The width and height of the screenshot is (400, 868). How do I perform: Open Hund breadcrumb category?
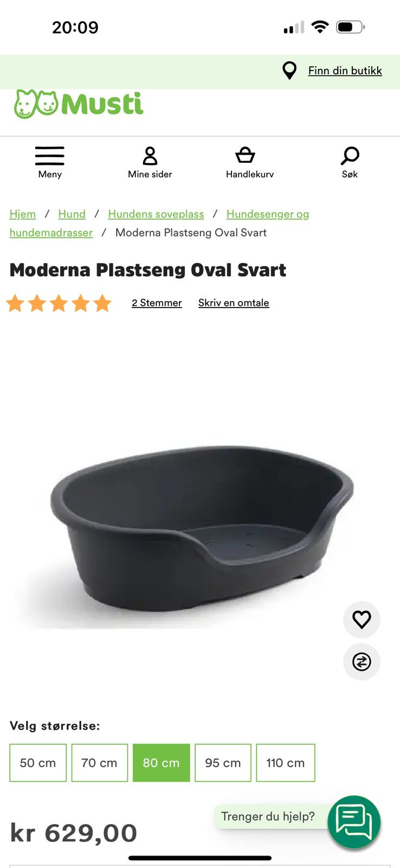pos(72,214)
